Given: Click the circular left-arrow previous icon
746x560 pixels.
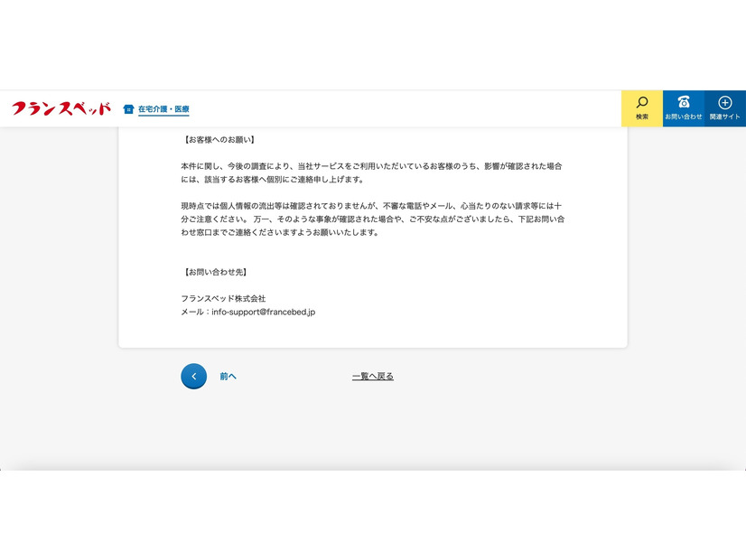Looking at the screenshot, I should point(193,376).
